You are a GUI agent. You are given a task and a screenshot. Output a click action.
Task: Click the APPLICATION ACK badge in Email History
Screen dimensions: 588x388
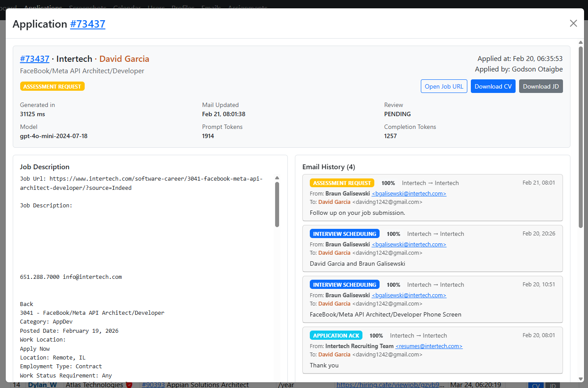coord(336,335)
